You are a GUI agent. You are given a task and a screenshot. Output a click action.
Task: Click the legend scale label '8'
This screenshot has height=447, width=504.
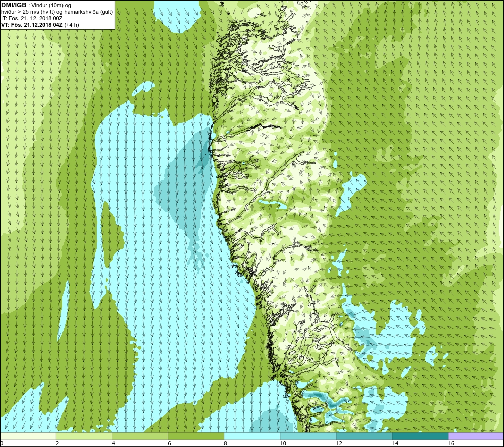coord(225,444)
